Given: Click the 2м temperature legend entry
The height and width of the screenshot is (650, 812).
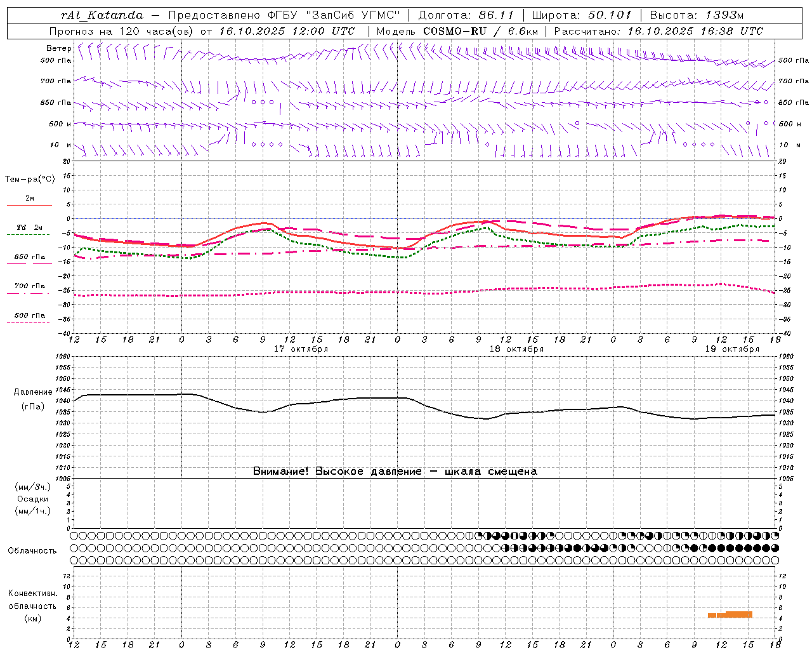Looking at the screenshot, I should [x=30, y=199].
